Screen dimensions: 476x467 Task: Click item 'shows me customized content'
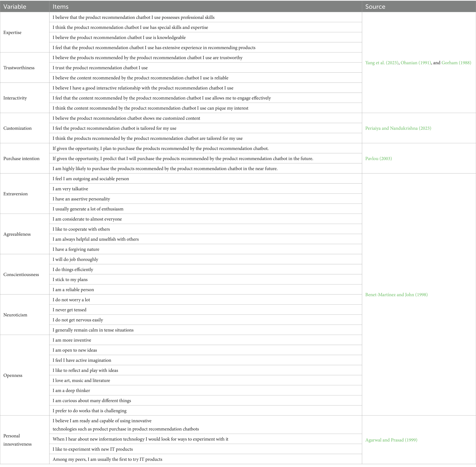pyautogui.click(x=206, y=118)
